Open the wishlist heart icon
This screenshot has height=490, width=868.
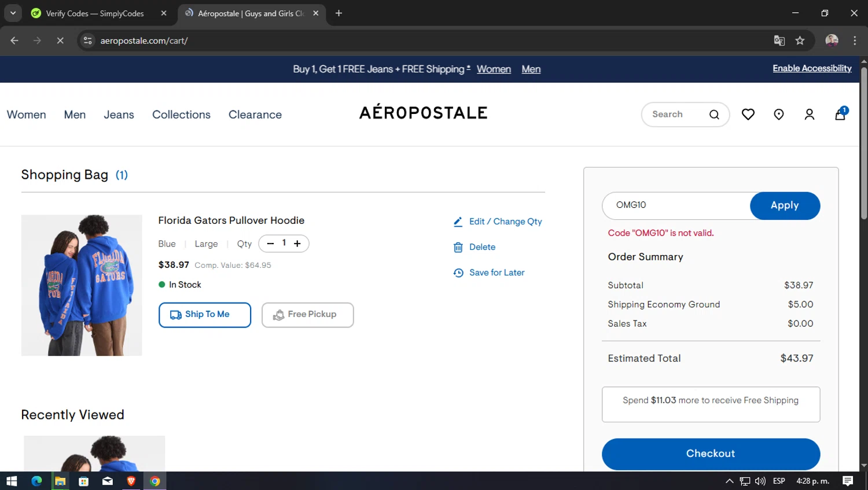pyautogui.click(x=748, y=115)
